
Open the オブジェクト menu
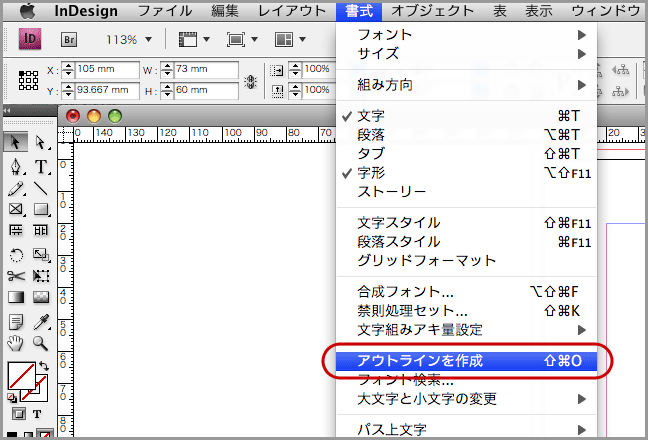tap(432, 11)
